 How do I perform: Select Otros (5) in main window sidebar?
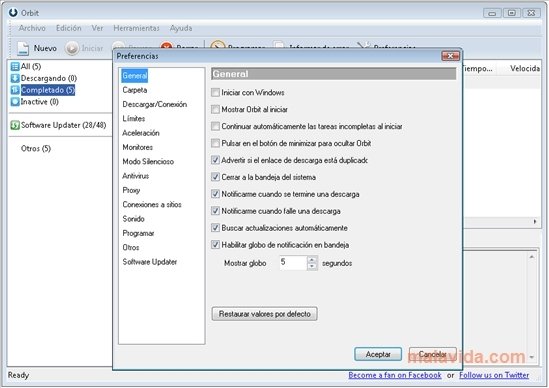coord(36,148)
